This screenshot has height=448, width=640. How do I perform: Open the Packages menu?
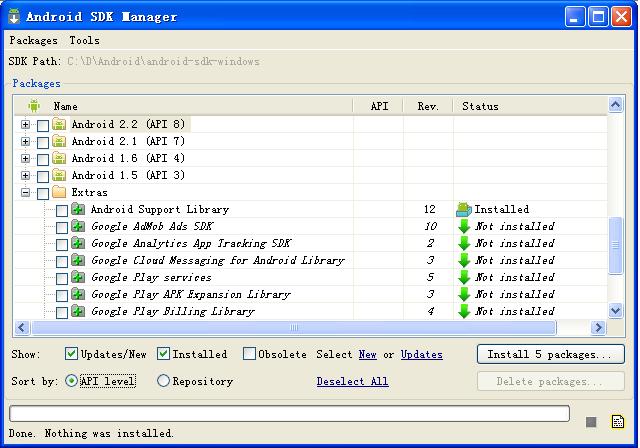point(33,40)
